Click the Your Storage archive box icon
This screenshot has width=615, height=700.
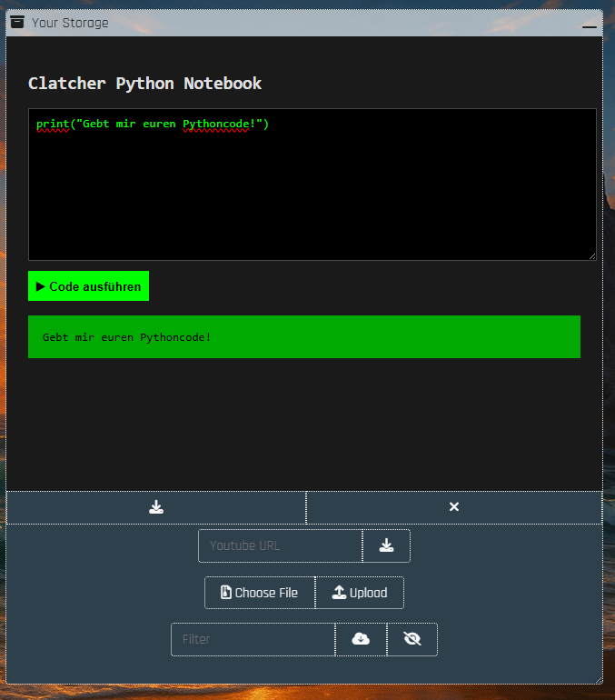click(x=17, y=22)
